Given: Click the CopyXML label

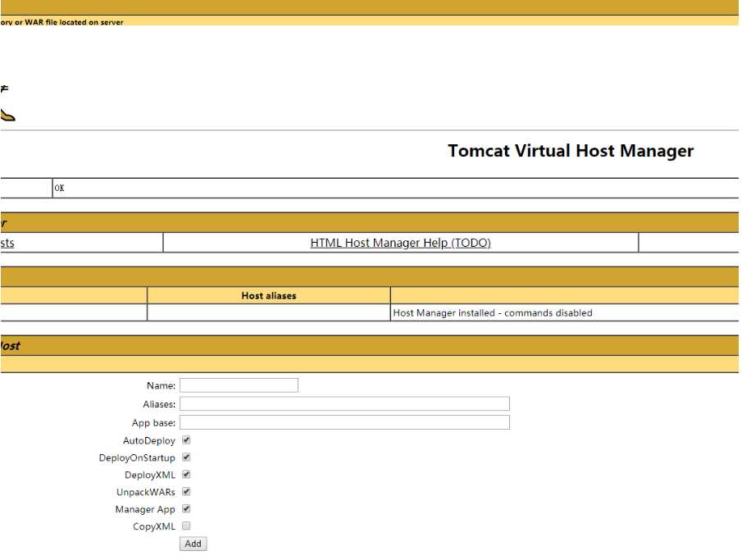Looking at the screenshot, I should [x=154, y=526].
